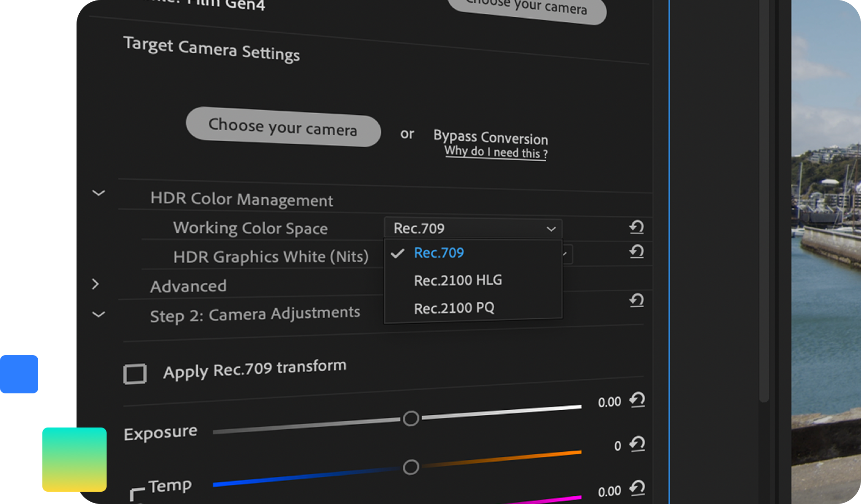Viewport: 861px width, 504px height.
Task: Click the Exposure slider handle
Action: (x=411, y=418)
